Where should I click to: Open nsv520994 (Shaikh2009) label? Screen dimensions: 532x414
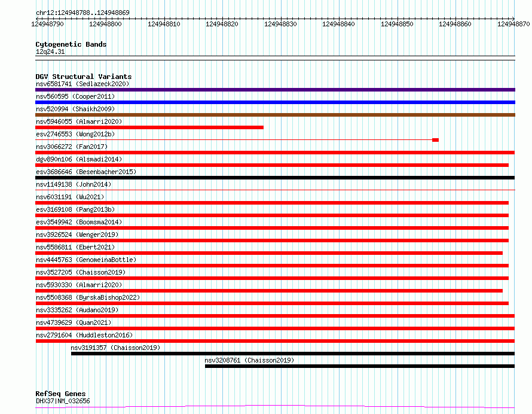click(75, 109)
